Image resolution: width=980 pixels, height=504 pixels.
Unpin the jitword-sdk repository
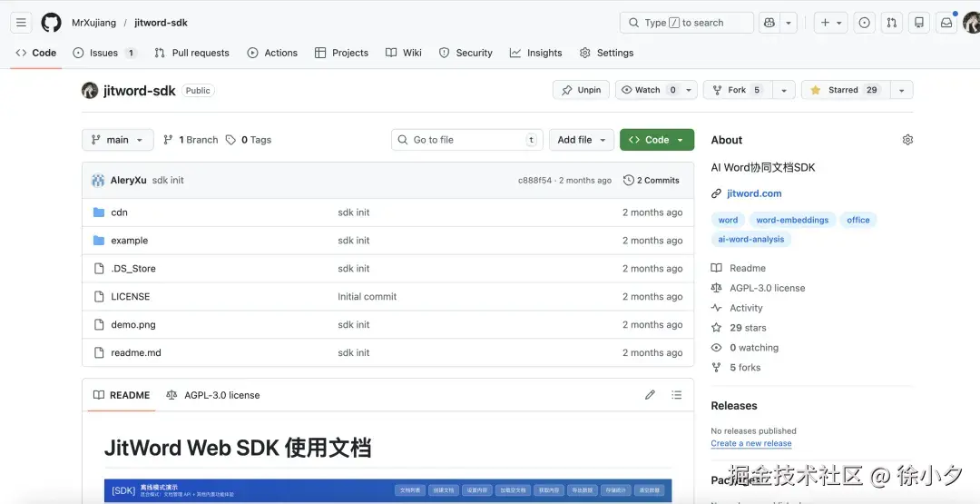pos(582,90)
